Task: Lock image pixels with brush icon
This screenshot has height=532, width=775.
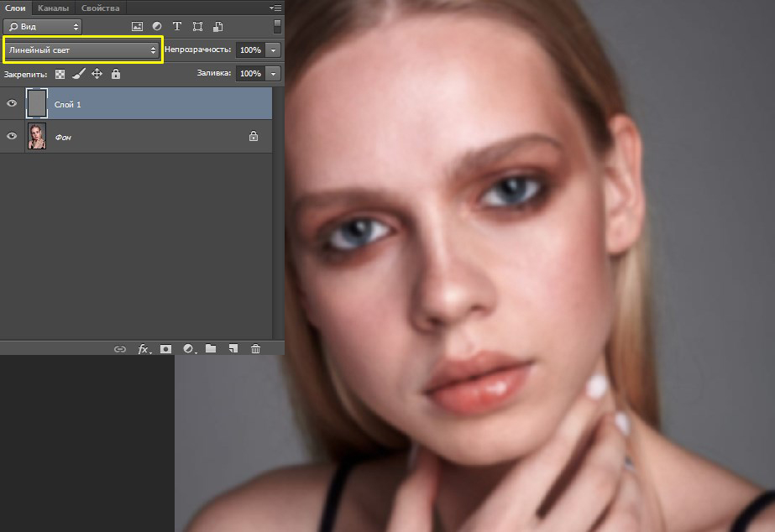Action: point(79,74)
